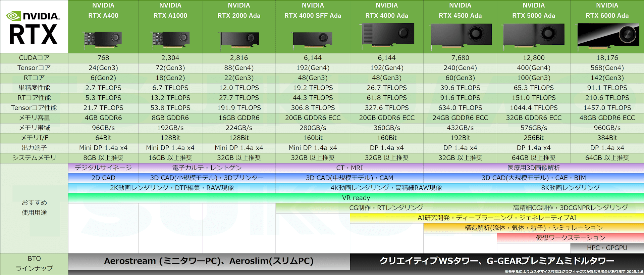Click the RTX 2000 Ada header text

239,15
